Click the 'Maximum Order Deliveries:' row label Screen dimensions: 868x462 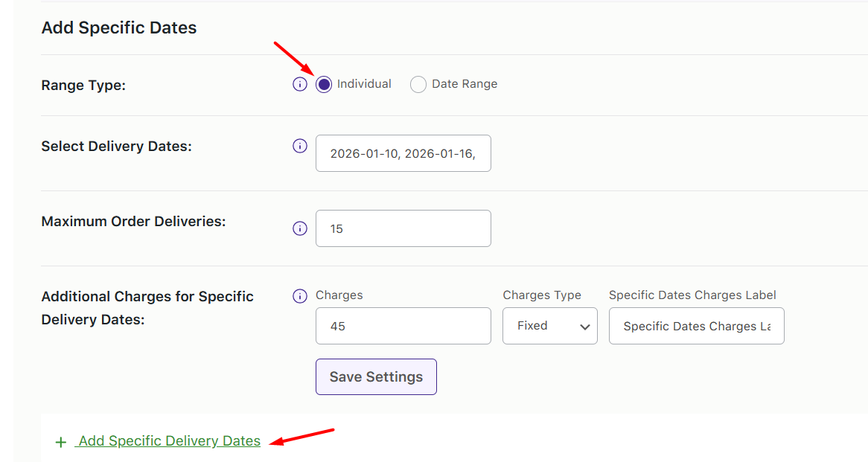133,222
